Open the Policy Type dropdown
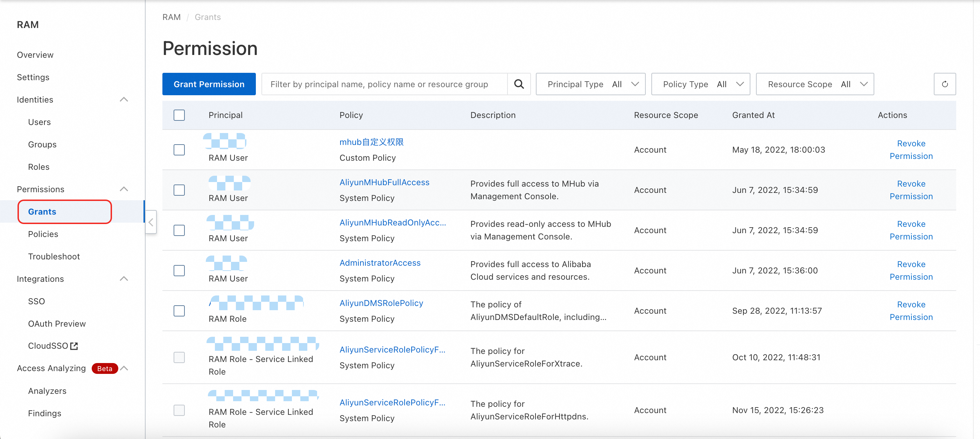 700,84
